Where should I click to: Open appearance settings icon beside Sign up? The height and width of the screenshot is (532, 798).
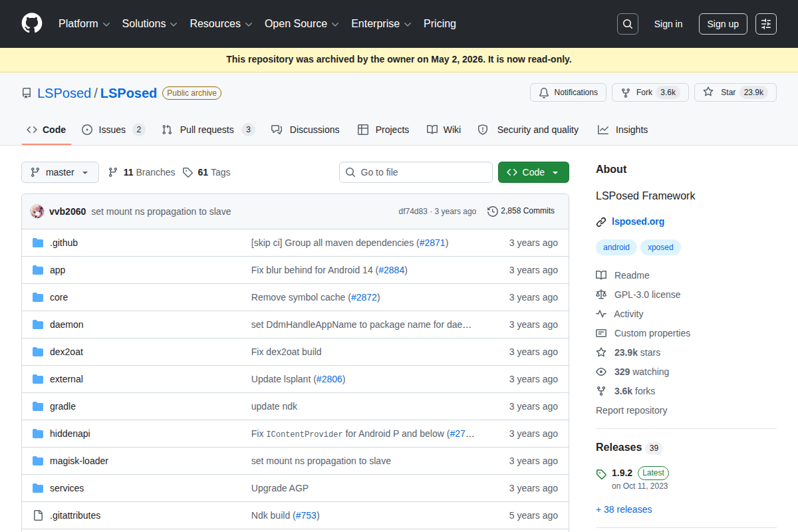point(766,24)
